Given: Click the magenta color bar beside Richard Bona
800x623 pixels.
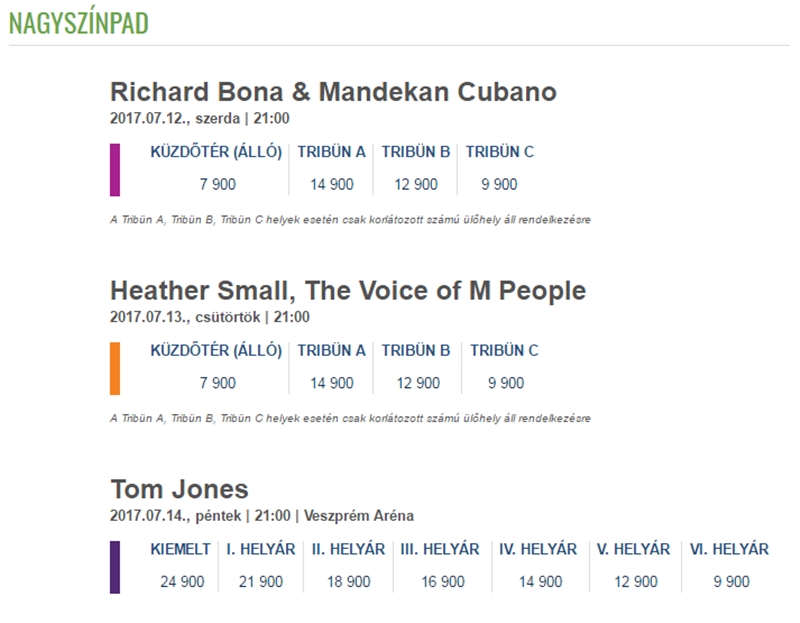Looking at the screenshot, I should pyautogui.click(x=115, y=169).
